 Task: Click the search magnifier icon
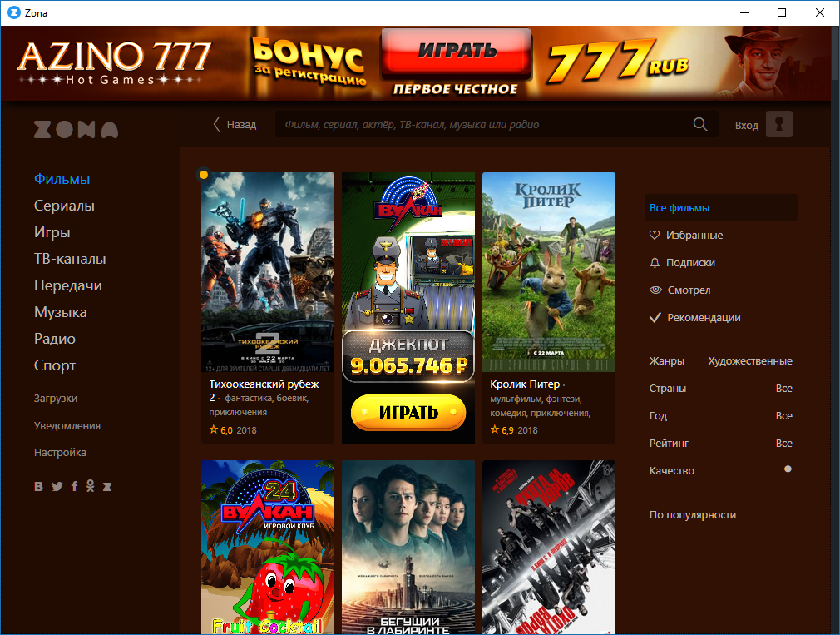[700, 124]
